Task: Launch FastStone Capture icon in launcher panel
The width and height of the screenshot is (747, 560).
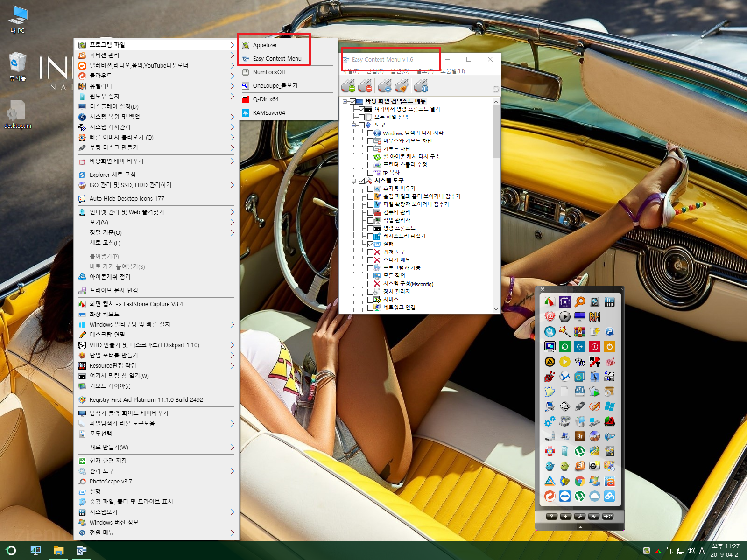Action: (x=550, y=302)
